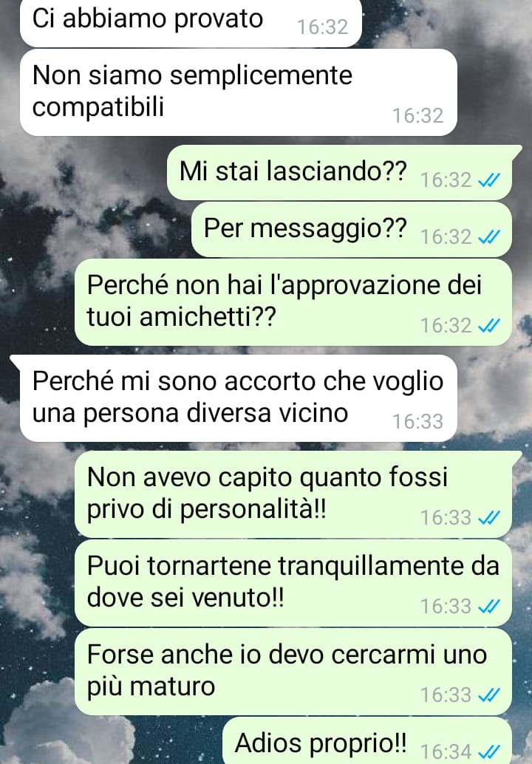The width and height of the screenshot is (532, 764).
Task: Tap the 'Adios proprio!!' message bubble
Action: tap(366, 740)
